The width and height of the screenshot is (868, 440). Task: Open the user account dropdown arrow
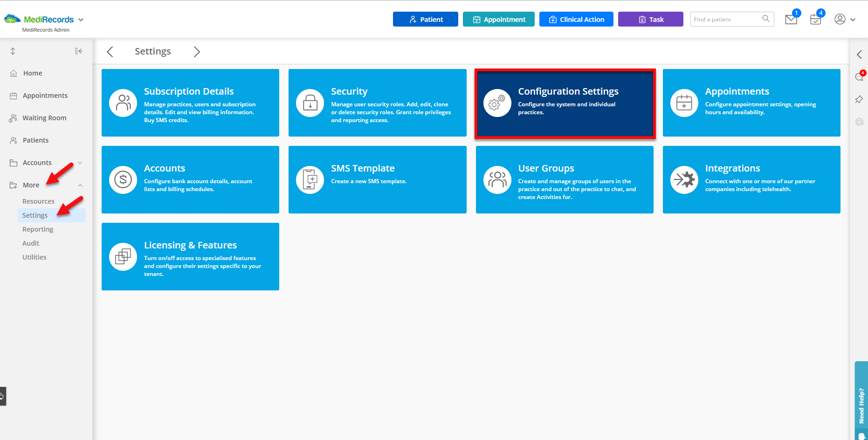[854, 19]
